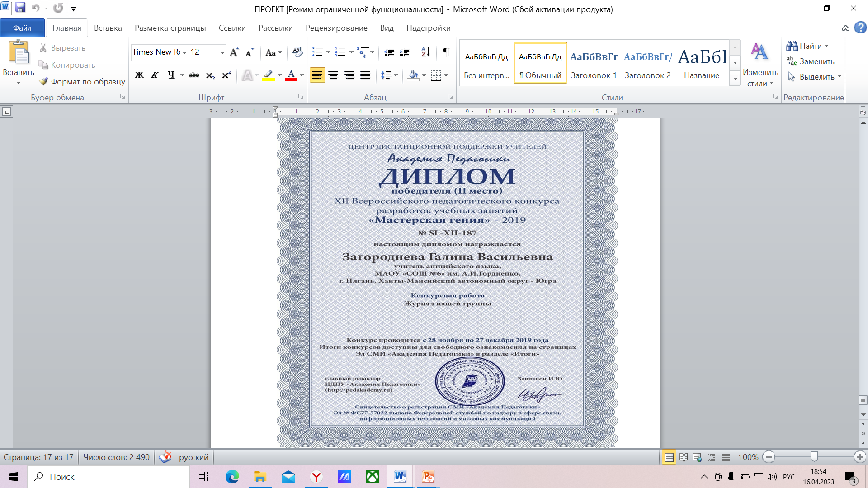Justify the paragraph text
The image size is (868, 488).
(365, 75)
